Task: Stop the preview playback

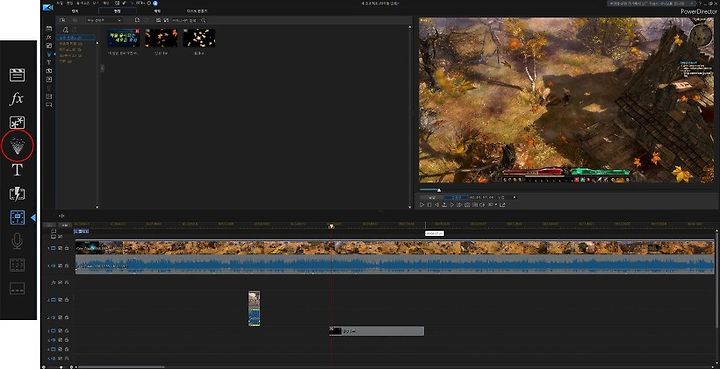Action: pyautogui.click(x=429, y=205)
